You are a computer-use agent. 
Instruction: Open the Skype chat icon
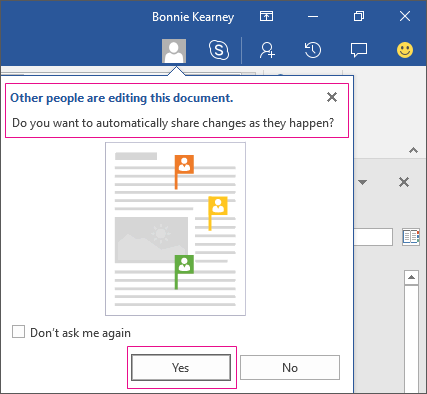219,50
